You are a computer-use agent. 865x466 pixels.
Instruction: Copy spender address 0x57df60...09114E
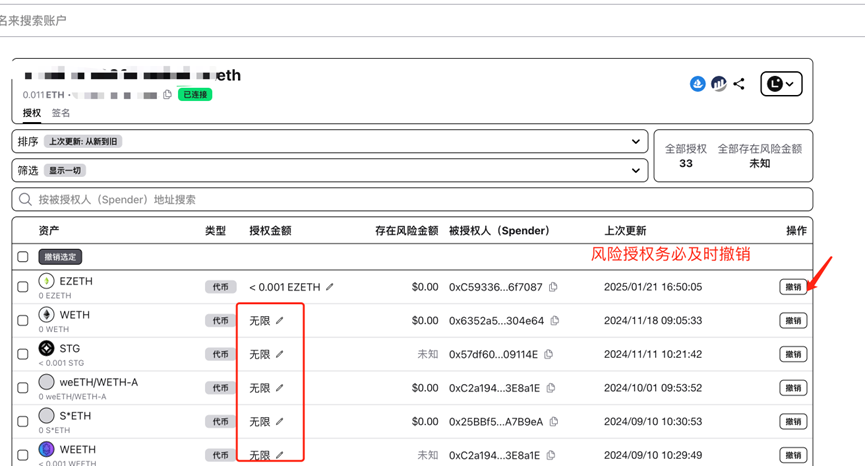(x=549, y=354)
